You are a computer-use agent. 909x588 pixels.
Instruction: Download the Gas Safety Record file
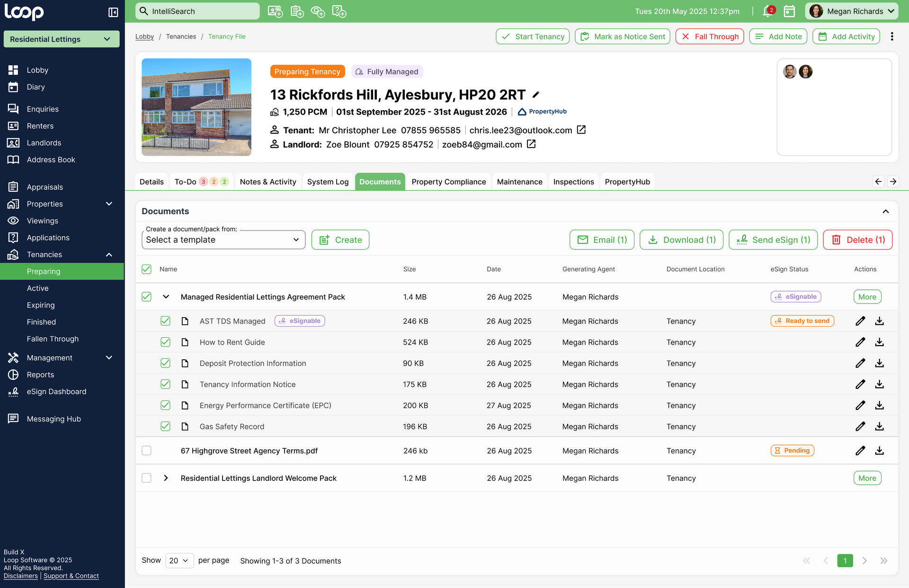[879, 427]
